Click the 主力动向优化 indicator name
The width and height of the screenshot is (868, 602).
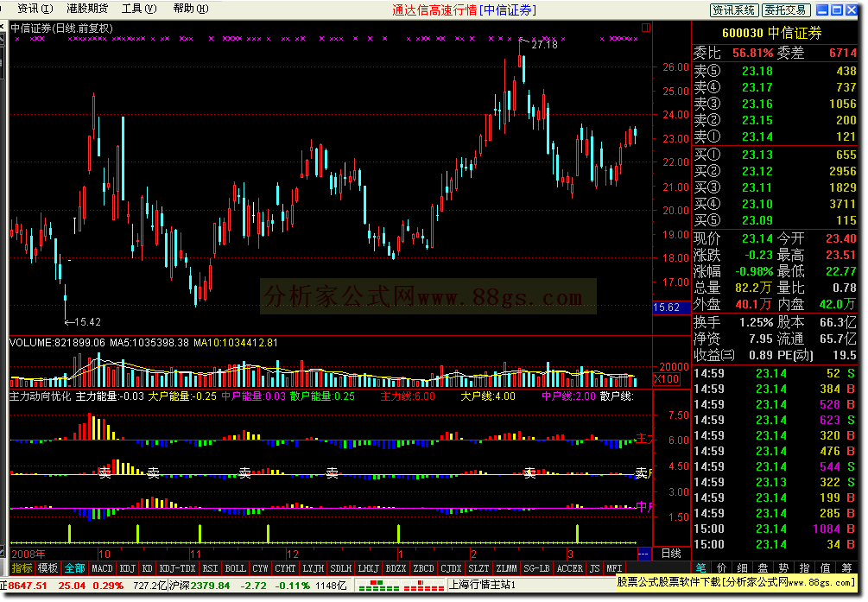pos(41,396)
